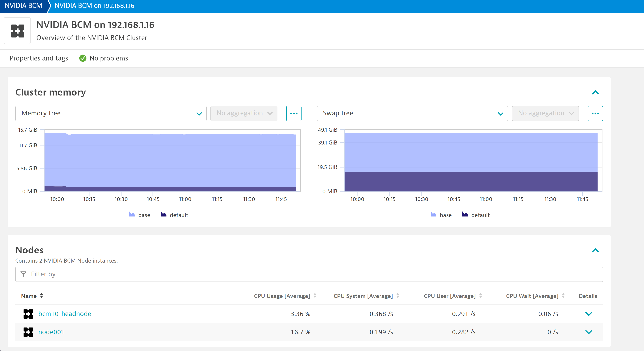Screen dimensions: 644x351
Task: Expand details for bcm10-headnode row
Action: [x=589, y=314]
